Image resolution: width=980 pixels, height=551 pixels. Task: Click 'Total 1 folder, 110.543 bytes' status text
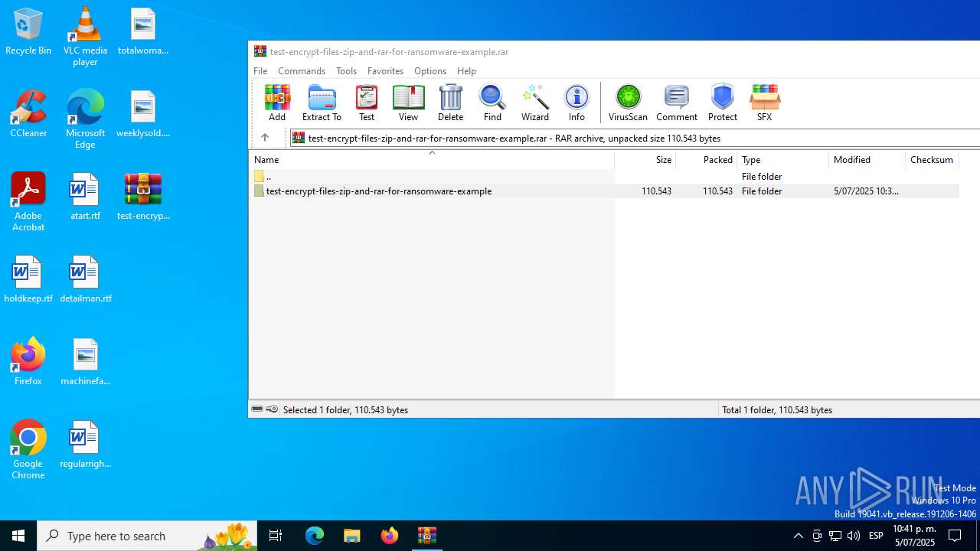click(777, 409)
